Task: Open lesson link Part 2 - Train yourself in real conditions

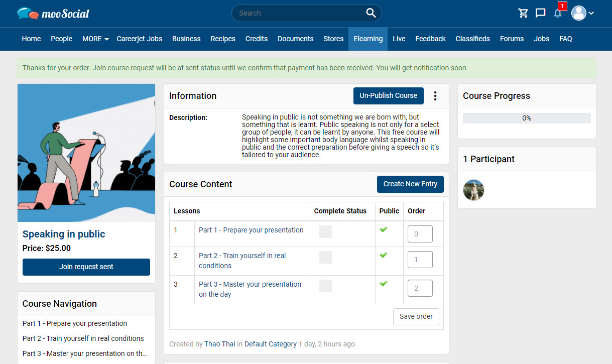Action: click(x=242, y=261)
